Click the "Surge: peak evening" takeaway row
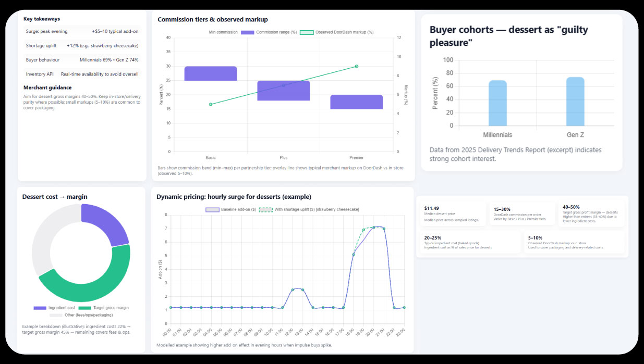 [82, 31]
